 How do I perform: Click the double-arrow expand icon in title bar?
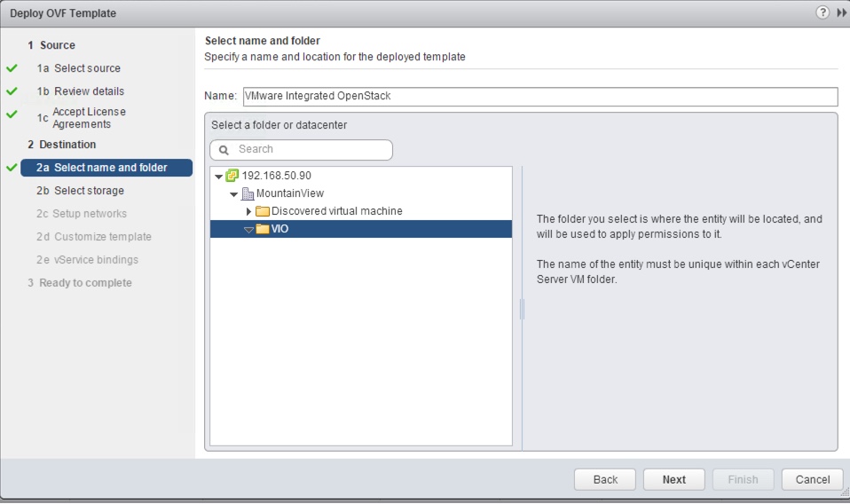pyautogui.click(x=842, y=13)
